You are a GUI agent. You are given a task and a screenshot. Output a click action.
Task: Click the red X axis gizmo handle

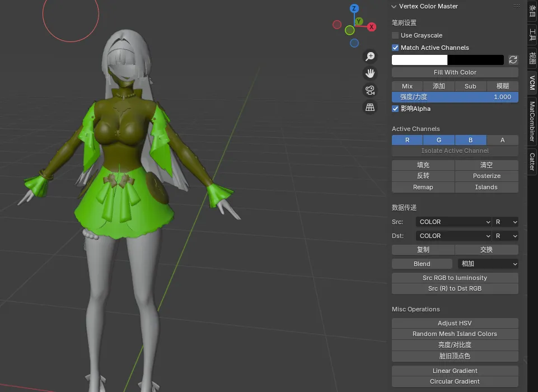pyautogui.click(x=372, y=27)
